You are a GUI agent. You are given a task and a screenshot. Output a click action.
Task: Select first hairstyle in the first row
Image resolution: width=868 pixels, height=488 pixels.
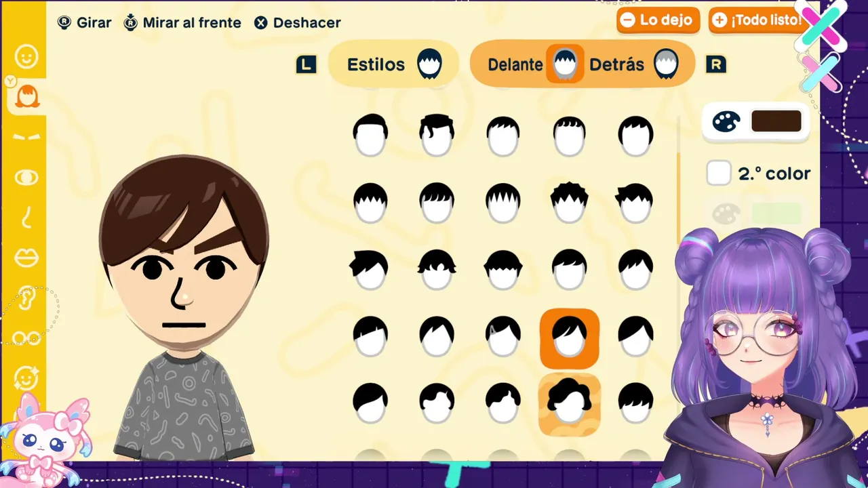[370, 136]
